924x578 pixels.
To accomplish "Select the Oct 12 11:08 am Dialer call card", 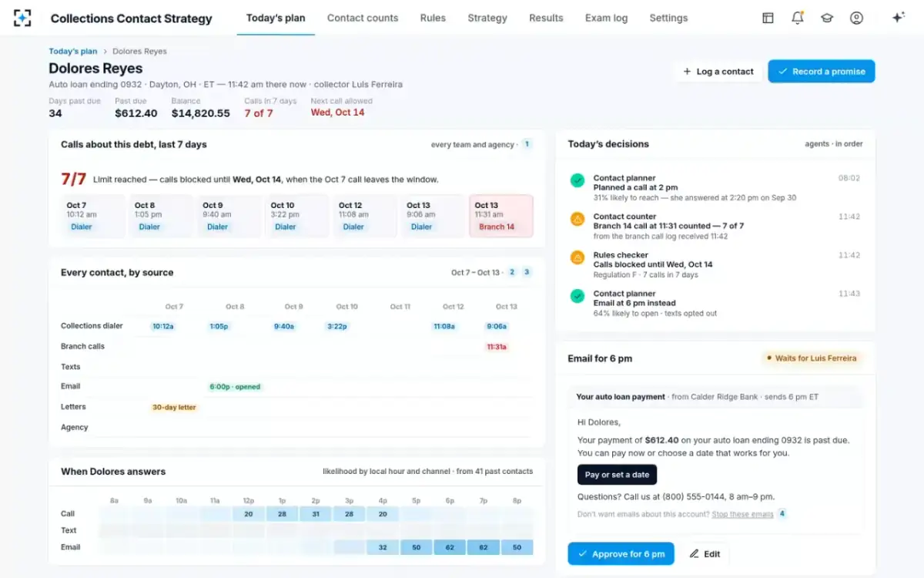I will 365,216.
